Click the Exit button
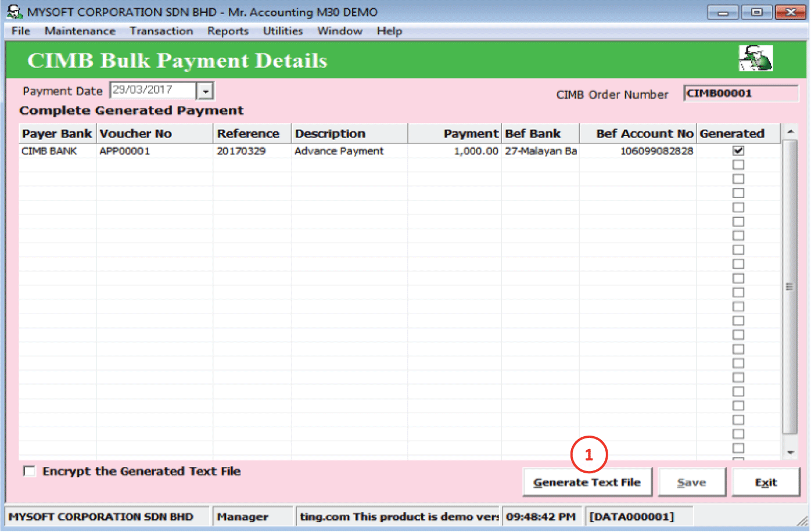 point(766,483)
